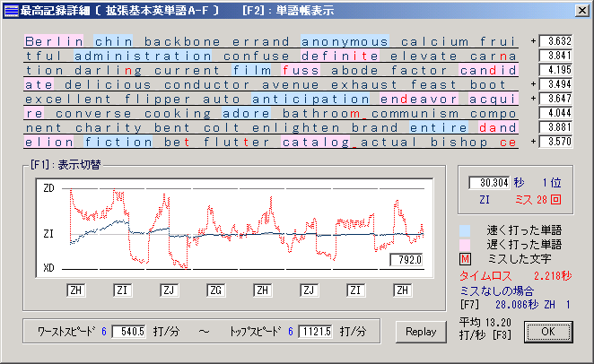Click the red M missed-character legend icon

(x=465, y=259)
